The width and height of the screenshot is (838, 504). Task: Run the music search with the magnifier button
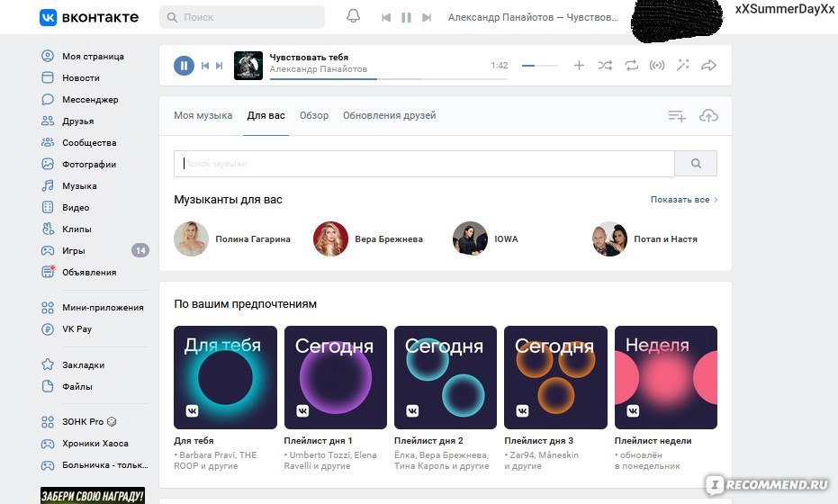coord(696,164)
